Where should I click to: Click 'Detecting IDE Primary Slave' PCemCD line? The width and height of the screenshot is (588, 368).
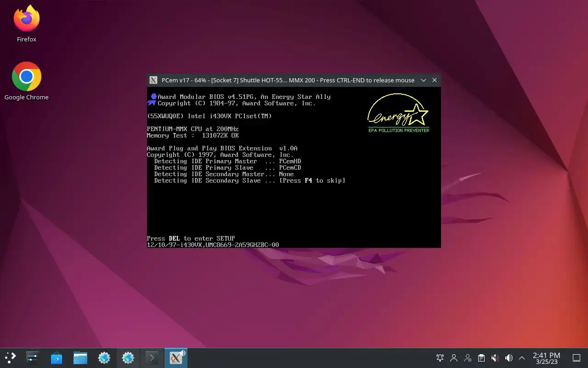click(x=228, y=167)
